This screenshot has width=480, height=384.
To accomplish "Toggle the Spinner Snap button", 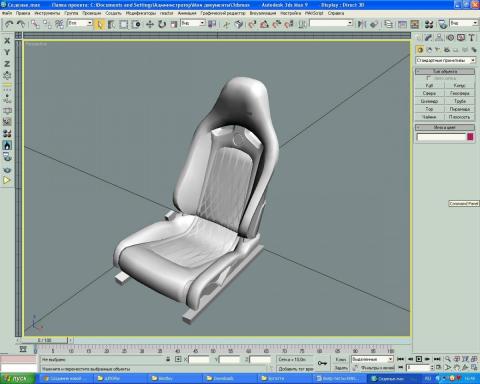I will [x=289, y=24].
